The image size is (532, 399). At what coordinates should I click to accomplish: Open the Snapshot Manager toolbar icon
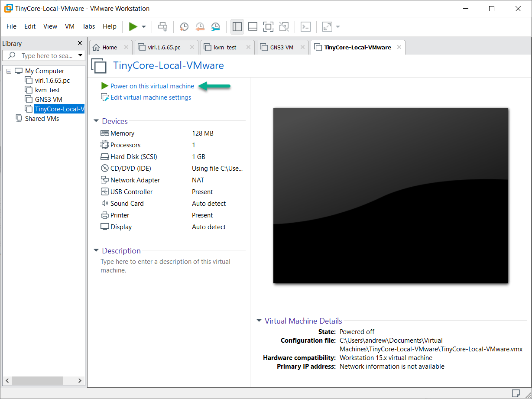215,26
